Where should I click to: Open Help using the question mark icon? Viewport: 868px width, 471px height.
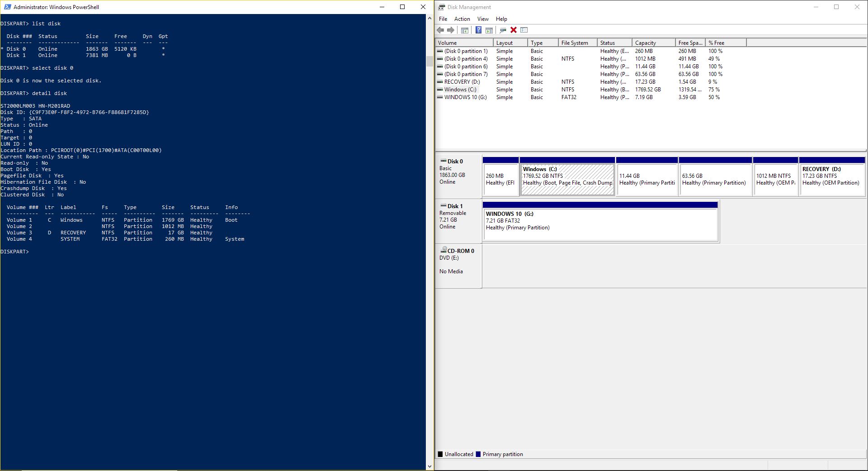tap(478, 30)
